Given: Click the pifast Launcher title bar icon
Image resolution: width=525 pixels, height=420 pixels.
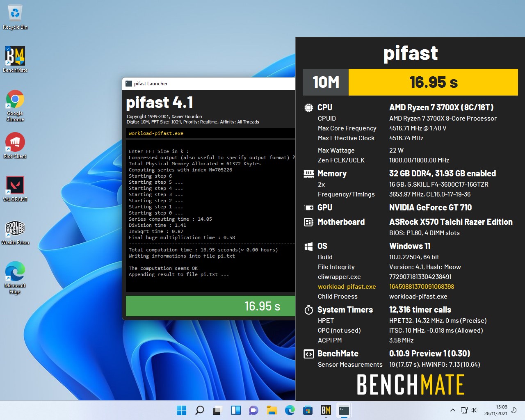Looking at the screenshot, I should [129, 84].
